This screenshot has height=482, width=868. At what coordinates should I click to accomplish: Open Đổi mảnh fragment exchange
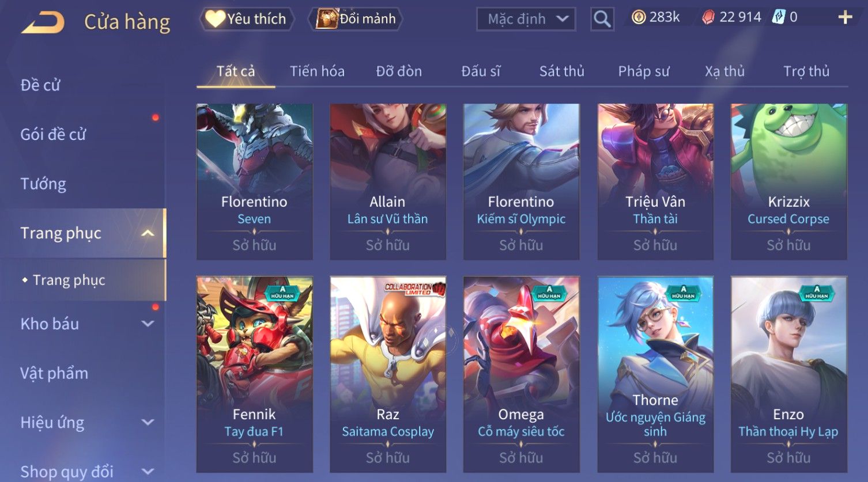pos(355,19)
